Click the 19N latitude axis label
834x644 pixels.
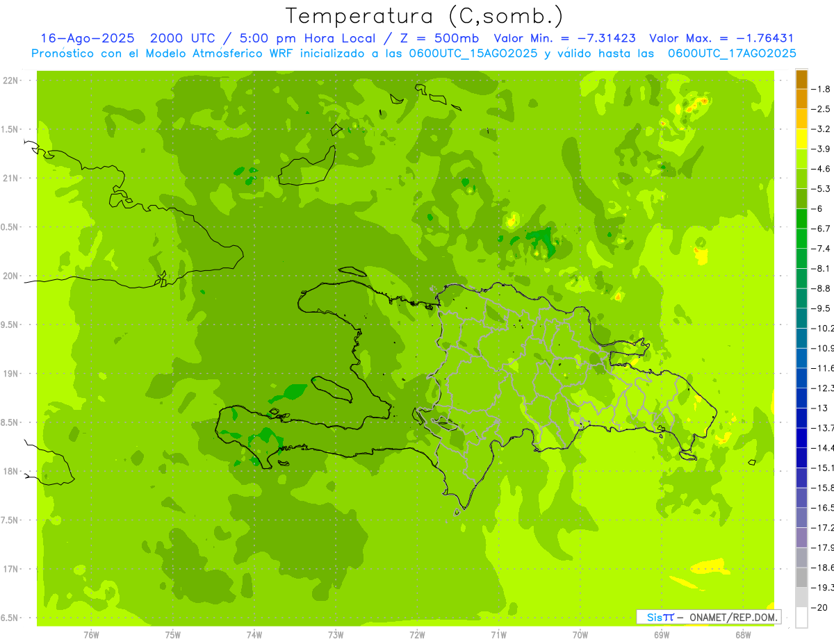click(x=10, y=374)
